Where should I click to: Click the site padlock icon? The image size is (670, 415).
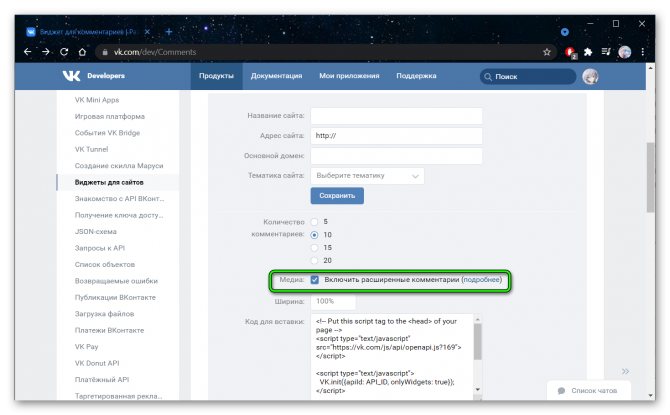tap(105, 52)
